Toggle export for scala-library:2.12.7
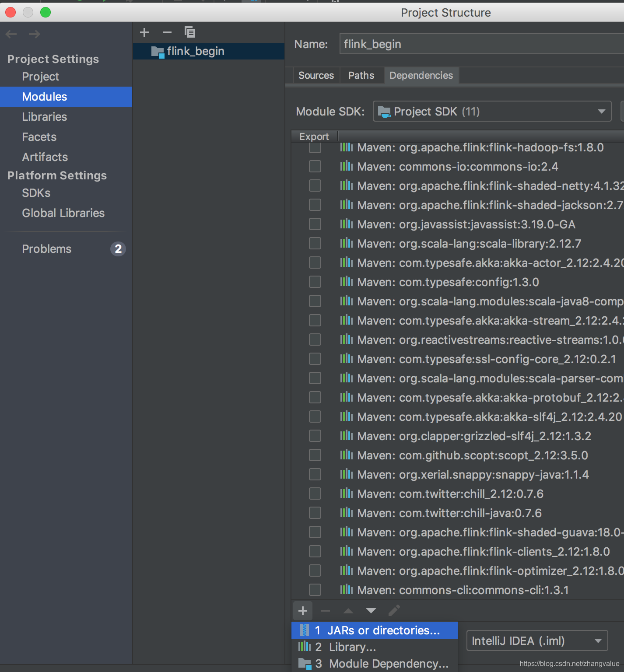Image resolution: width=624 pixels, height=672 pixels. pyautogui.click(x=315, y=243)
